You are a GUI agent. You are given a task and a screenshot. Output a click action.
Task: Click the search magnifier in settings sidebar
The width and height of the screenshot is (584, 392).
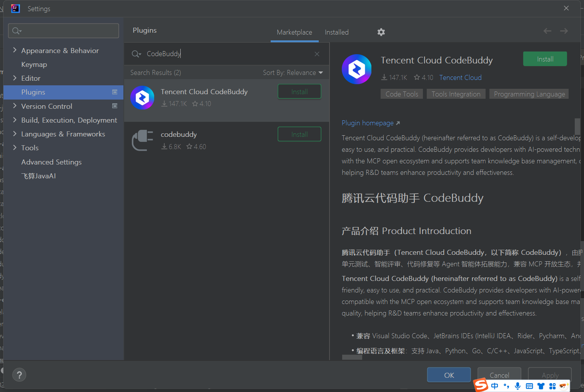(16, 30)
